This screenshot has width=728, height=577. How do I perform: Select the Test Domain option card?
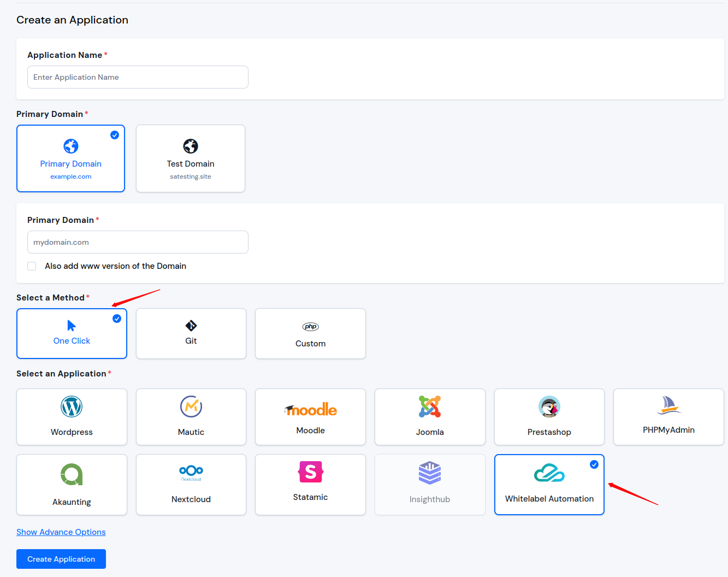pyautogui.click(x=191, y=158)
